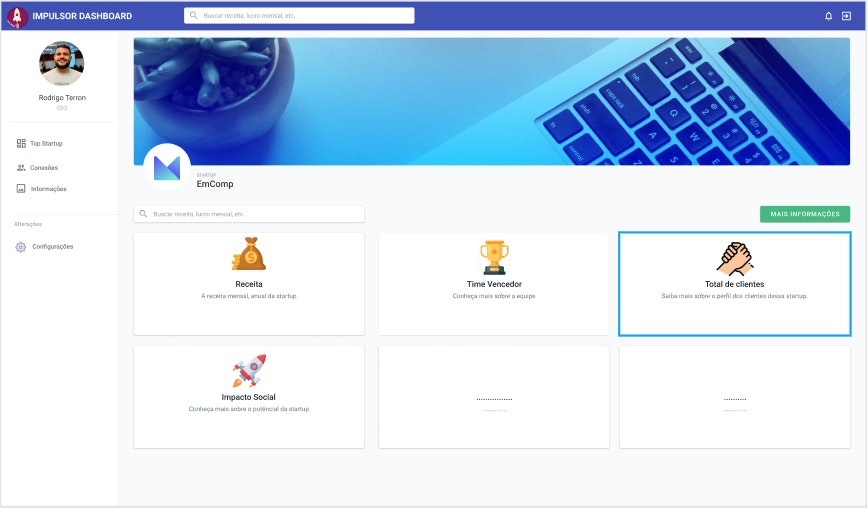Click 'Conheça mais sobre a equipe' text
This screenshot has height=509, width=868.
(494, 296)
